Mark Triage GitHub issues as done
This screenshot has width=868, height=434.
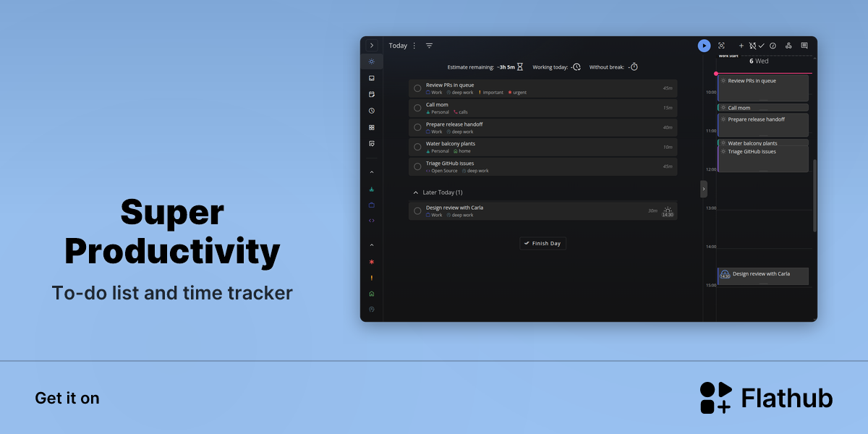(x=417, y=166)
